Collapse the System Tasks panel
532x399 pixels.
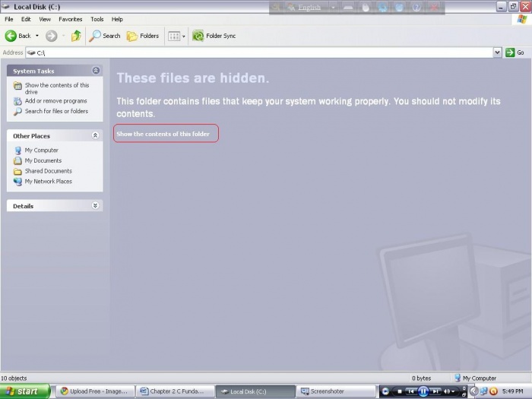point(96,70)
